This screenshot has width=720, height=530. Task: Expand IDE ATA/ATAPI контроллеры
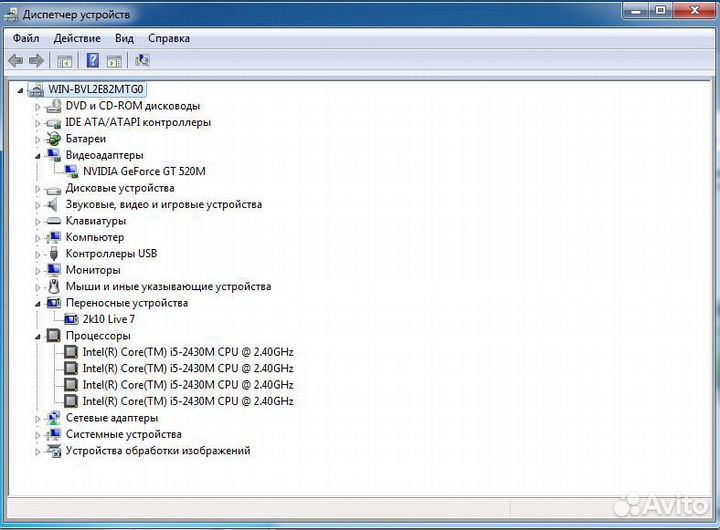pos(38,124)
